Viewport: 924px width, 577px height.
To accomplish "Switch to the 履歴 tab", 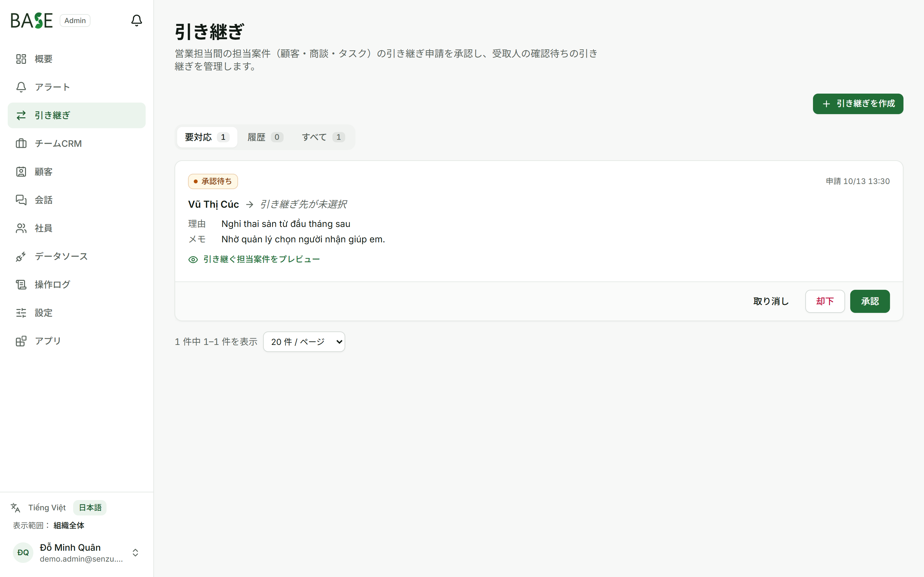I will click(x=265, y=137).
